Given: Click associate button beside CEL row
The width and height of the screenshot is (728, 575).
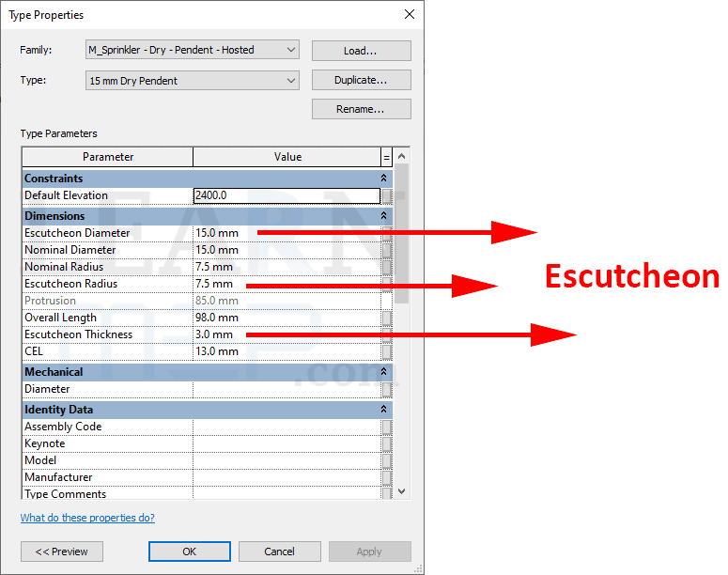Looking at the screenshot, I should click(387, 351).
